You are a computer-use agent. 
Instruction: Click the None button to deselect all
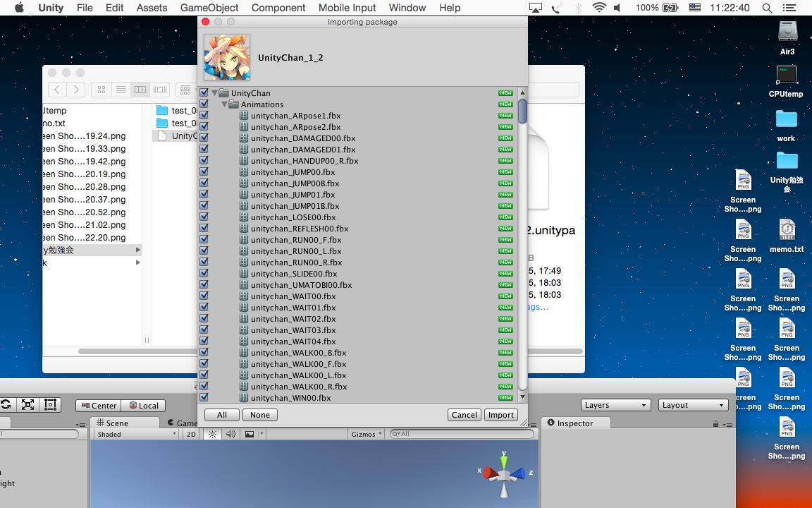[x=259, y=415]
